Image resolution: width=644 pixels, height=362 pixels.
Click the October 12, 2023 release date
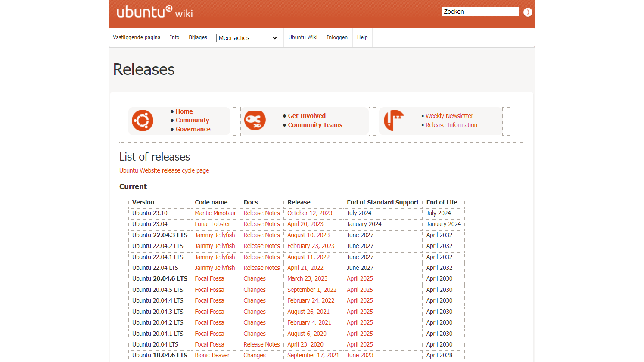click(x=310, y=213)
